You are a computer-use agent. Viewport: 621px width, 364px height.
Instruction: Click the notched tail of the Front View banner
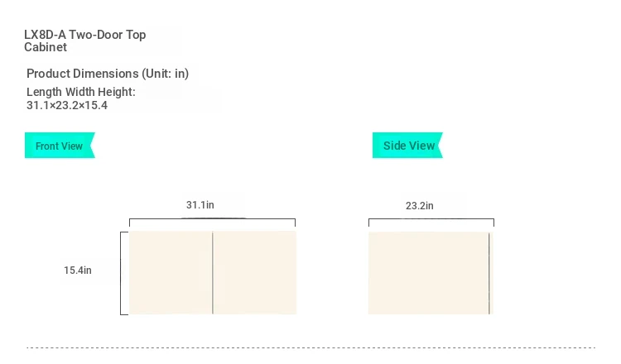(x=92, y=146)
